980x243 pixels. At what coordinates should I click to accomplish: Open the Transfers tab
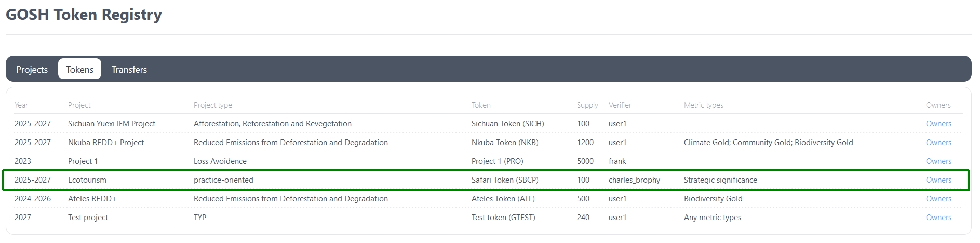[x=129, y=69]
